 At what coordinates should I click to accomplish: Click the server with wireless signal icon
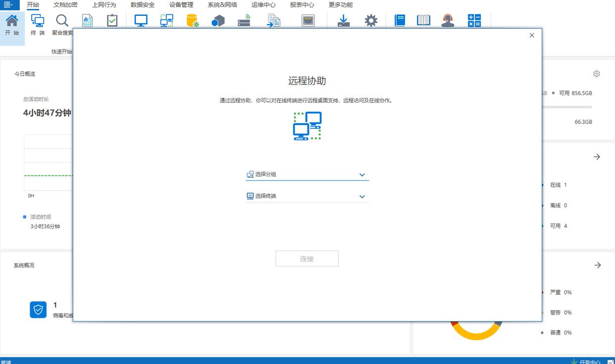point(244,20)
